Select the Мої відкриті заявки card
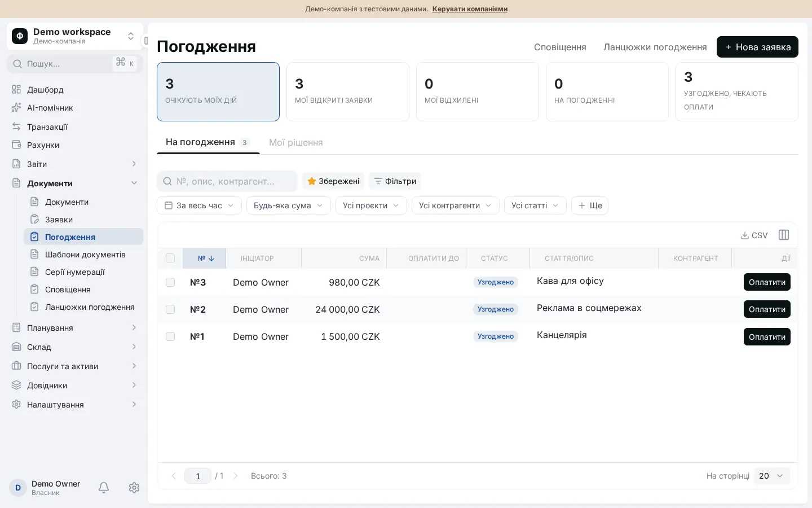 click(x=348, y=91)
